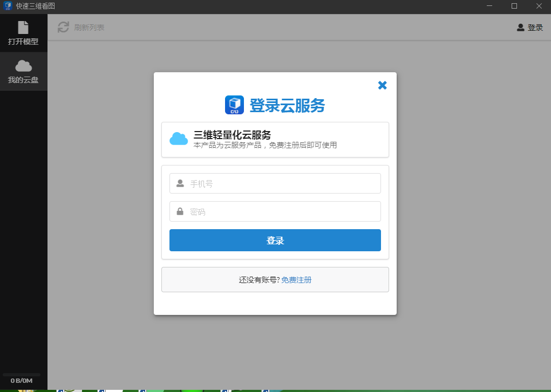This screenshot has width=551, height=392.
Task: Click the person icon in 手机号 field
Action: click(x=180, y=183)
